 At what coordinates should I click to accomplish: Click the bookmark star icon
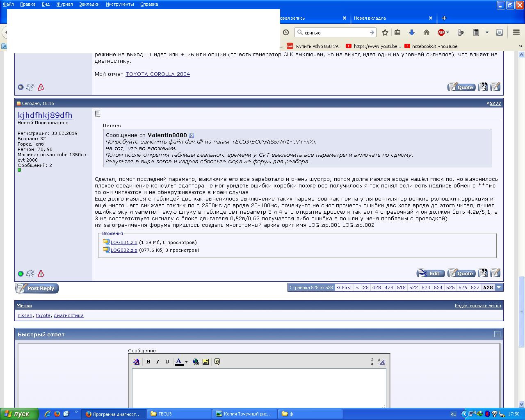[385, 32]
